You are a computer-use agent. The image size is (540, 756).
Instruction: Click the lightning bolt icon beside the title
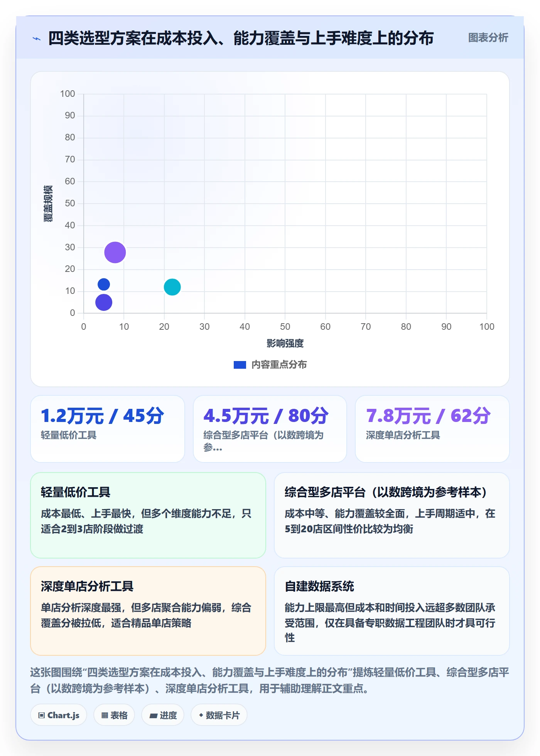coord(37,39)
